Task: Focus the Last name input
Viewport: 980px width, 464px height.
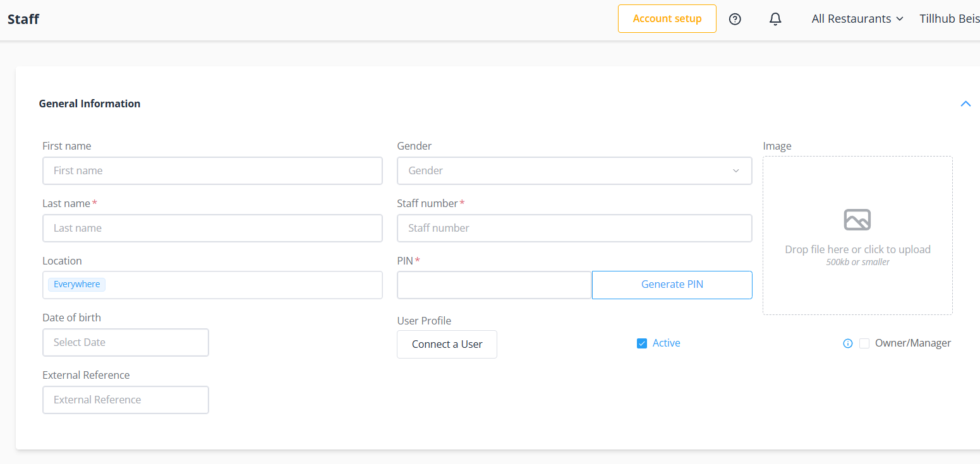Action: (x=212, y=228)
